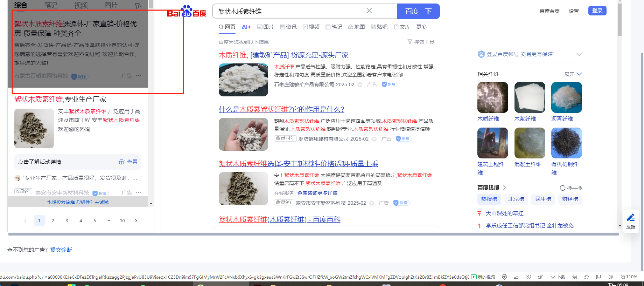Select the 木质纤维 related thumbnail
Screen dimensions: 644x286
point(493,97)
